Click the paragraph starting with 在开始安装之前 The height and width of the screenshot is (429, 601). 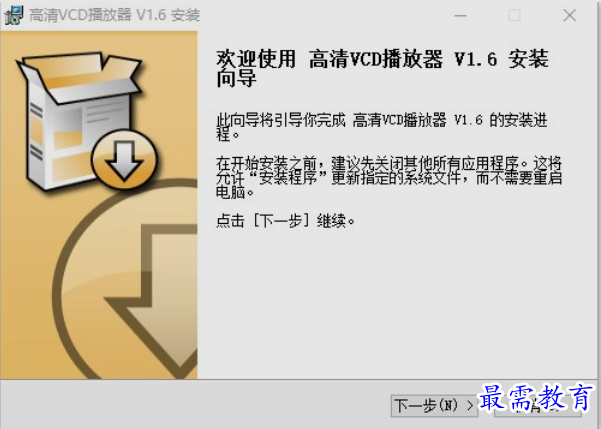pyautogui.click(x=389, y=178)
